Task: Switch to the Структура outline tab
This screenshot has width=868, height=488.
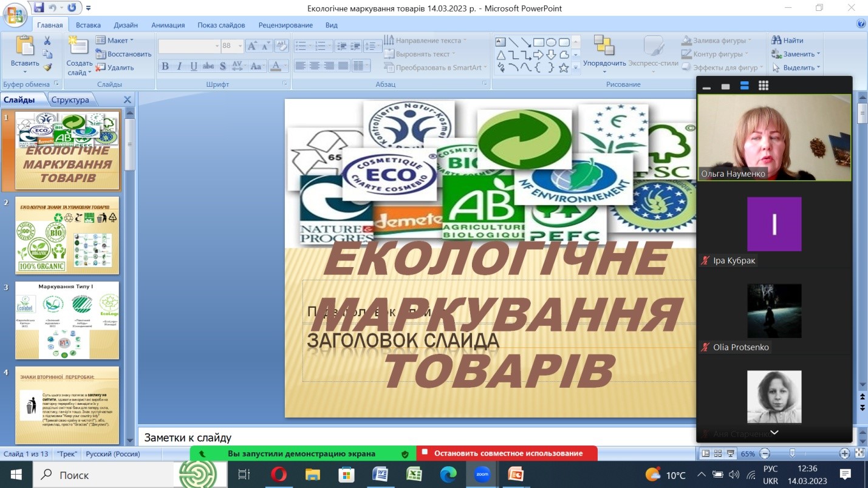Action: coord(70,100)
